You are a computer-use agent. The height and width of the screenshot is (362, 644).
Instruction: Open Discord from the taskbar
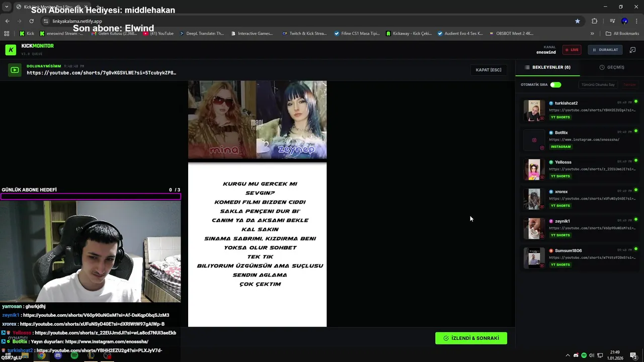click(x=58, y=355)
